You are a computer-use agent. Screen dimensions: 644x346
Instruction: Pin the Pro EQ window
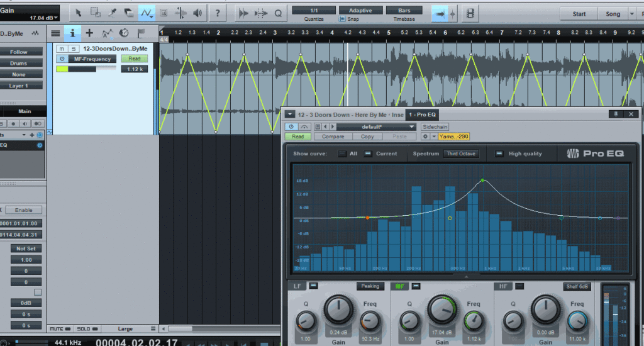coord(616,114)
